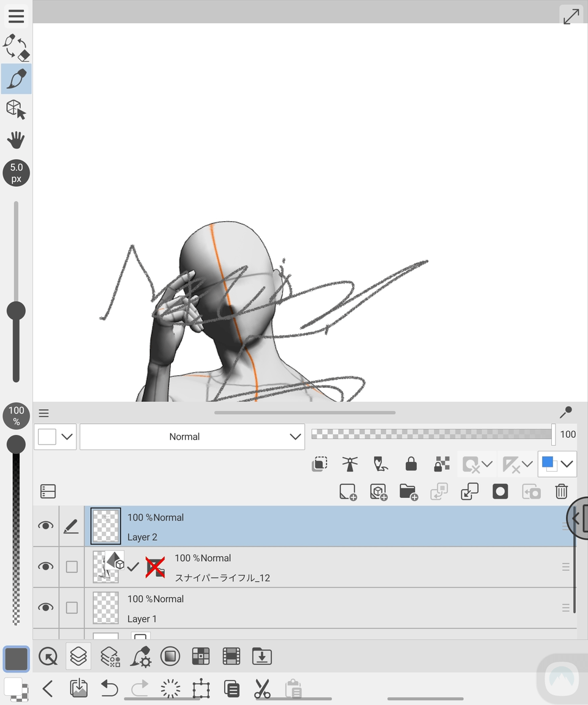Collapse the layers panel with side chevron
The height and width of the screenshot is (705, 588).
click(x=576, y=518)
